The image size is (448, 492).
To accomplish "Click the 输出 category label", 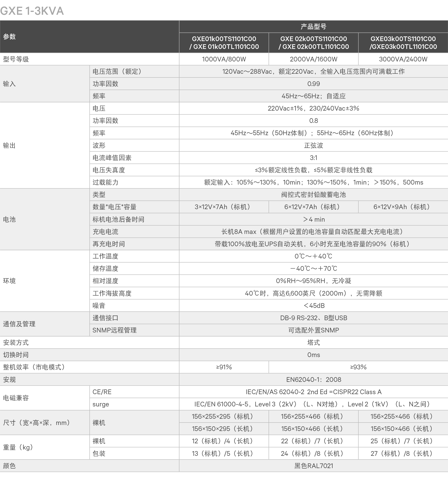I will [9, 145].
